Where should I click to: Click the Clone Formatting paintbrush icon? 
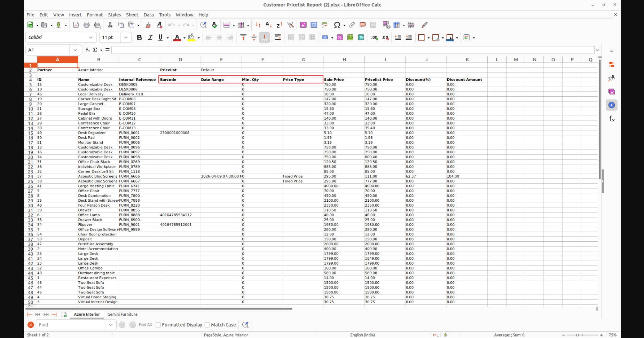click(148, 25)
